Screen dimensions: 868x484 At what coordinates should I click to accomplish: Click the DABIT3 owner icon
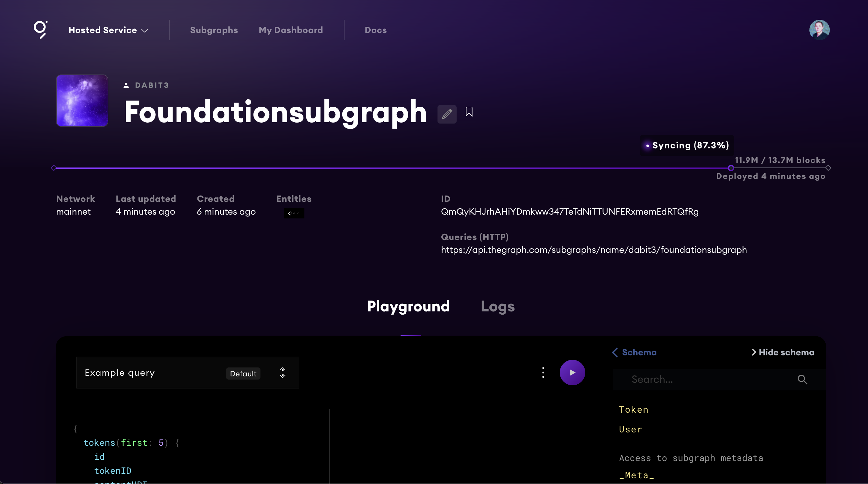point(126,85)
